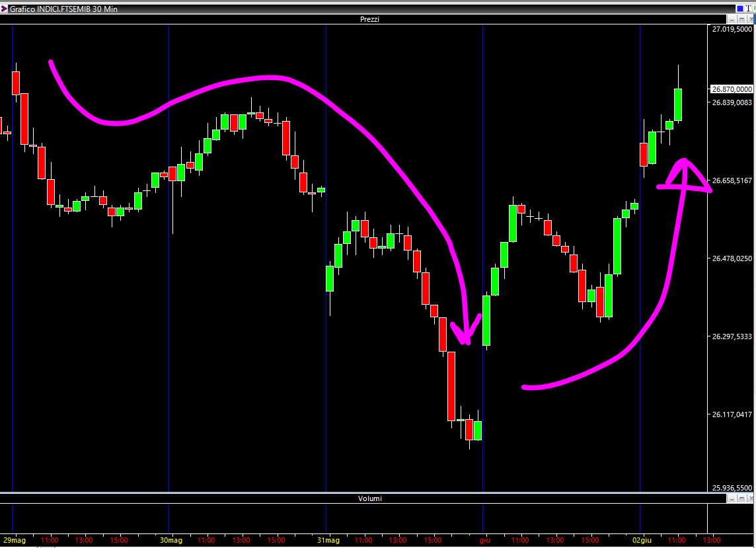Minimize the Volumi panel
This screenshot has height=548, width=756.
click(732, 499)
